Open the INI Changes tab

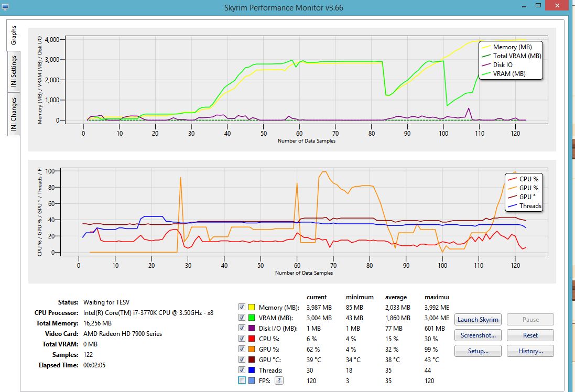click(14, 114)
